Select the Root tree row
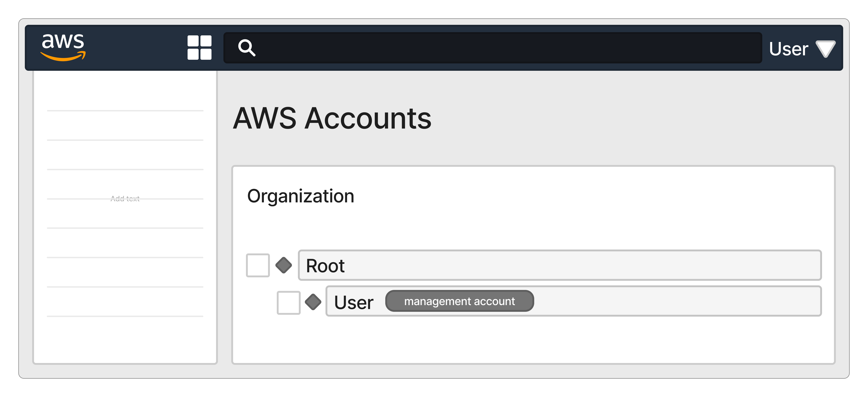This screenshot has width=868, height=397. [x=560, y=265]
